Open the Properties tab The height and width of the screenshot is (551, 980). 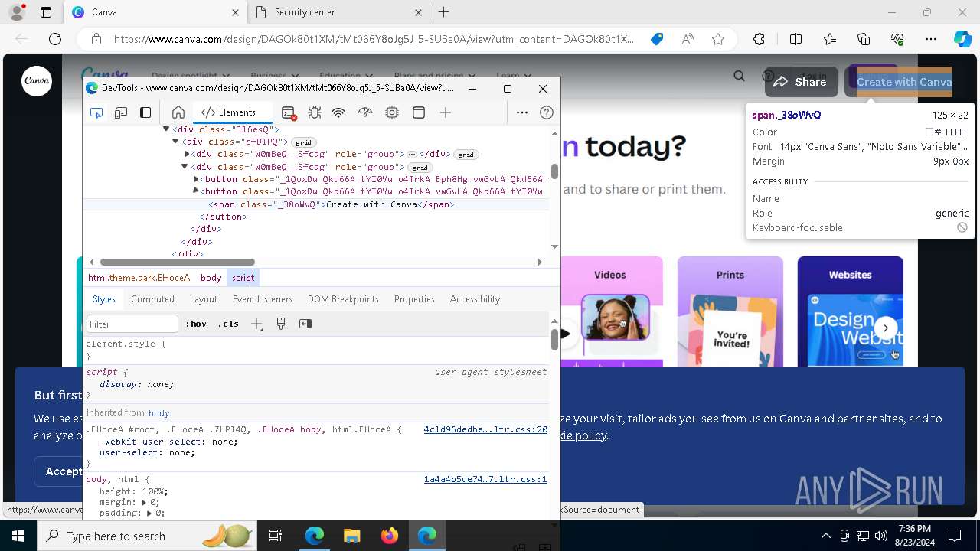[x=414, y=299]
